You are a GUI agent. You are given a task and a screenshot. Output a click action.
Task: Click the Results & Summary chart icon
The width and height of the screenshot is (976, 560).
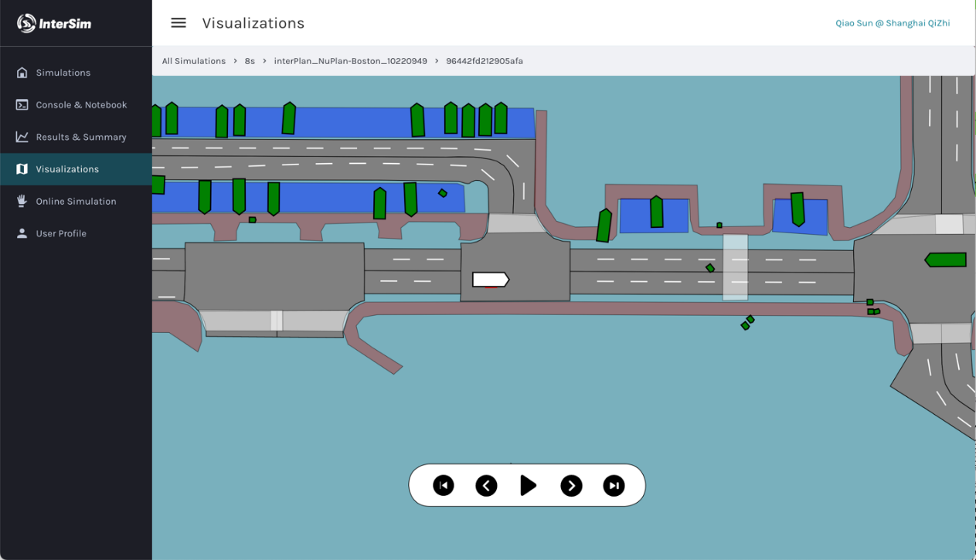pos(22,137)
